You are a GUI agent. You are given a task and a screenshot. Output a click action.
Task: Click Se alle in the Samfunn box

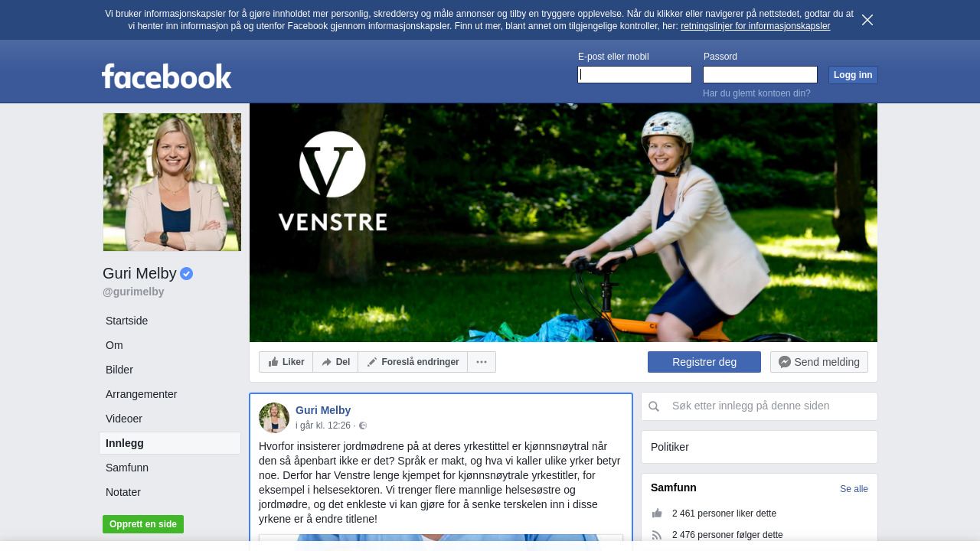click(854, 489)
